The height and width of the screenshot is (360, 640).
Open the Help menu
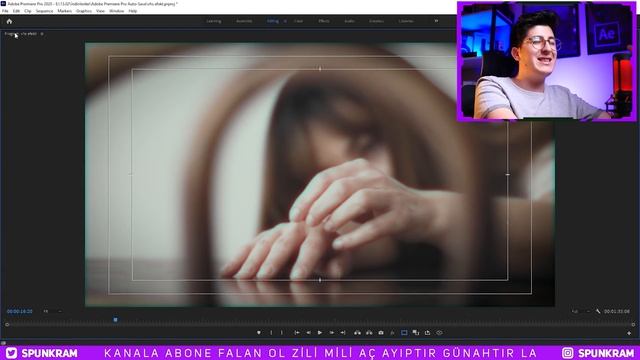coord(133,11)
